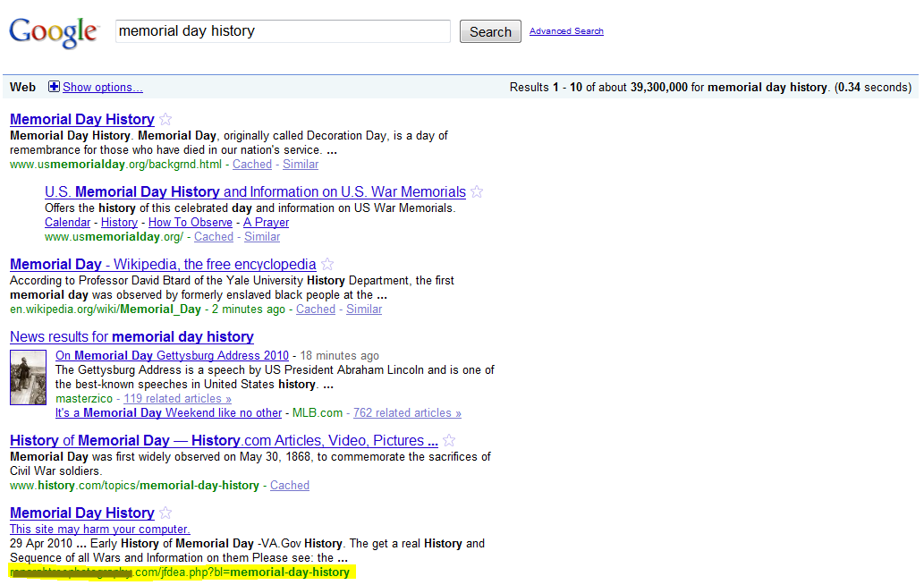Open the How To Observe sitelink

pyautogui.click(x=191, y=222)
